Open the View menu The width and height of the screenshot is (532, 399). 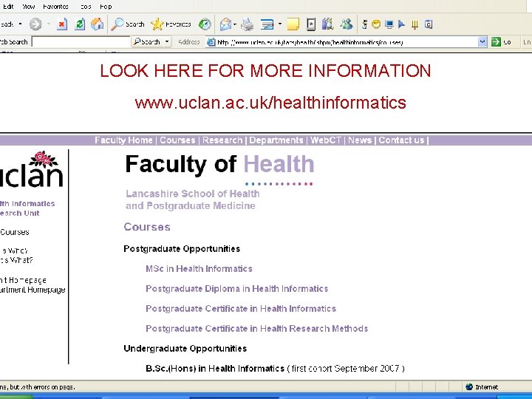[x=29, y=7]
